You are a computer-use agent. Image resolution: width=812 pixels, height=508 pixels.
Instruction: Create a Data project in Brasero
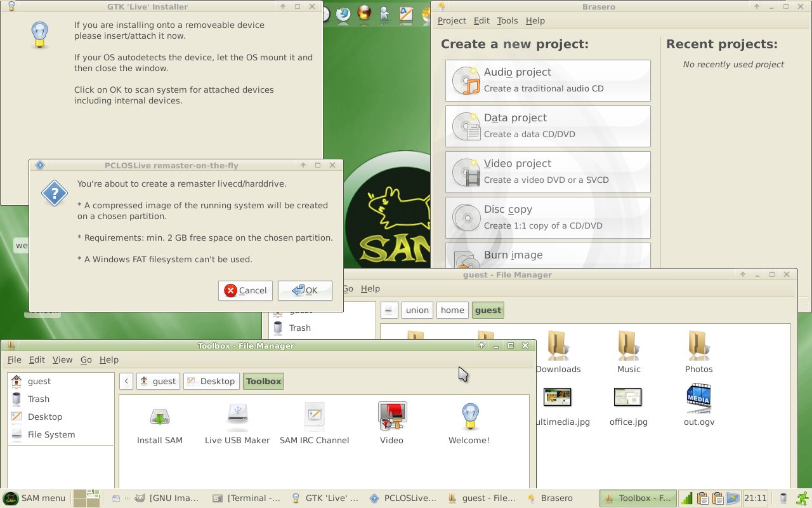point(548,126)
